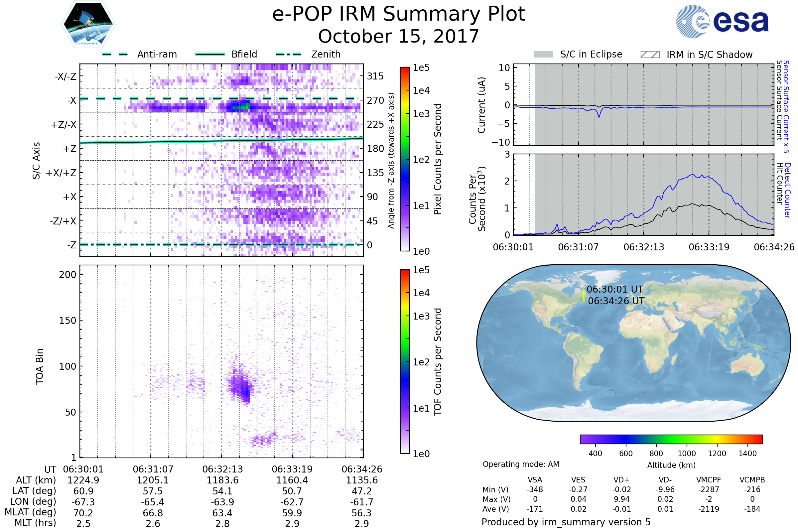Viewport: 798px width, 532px height.
Task: Click the TOF Counts per Second colorbar
Action: coord(405,361)
